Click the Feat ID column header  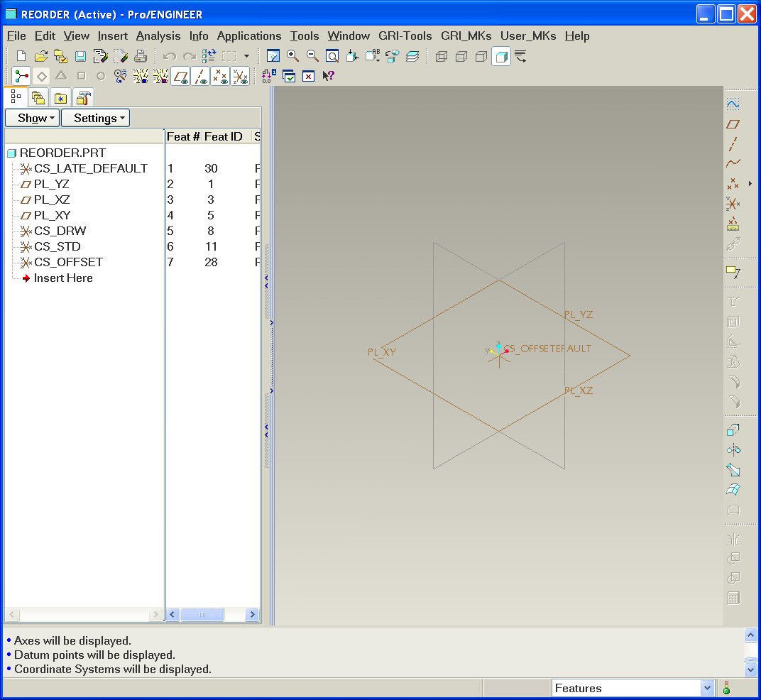tap(224, 137)
